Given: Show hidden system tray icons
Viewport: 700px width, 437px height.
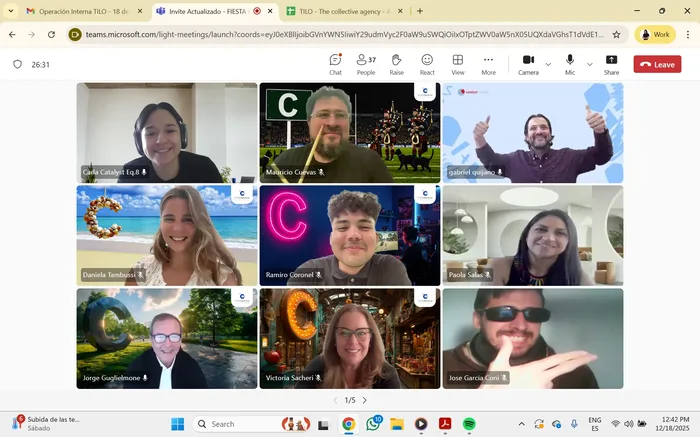Looking at the screenshot, I should point(521,424).
